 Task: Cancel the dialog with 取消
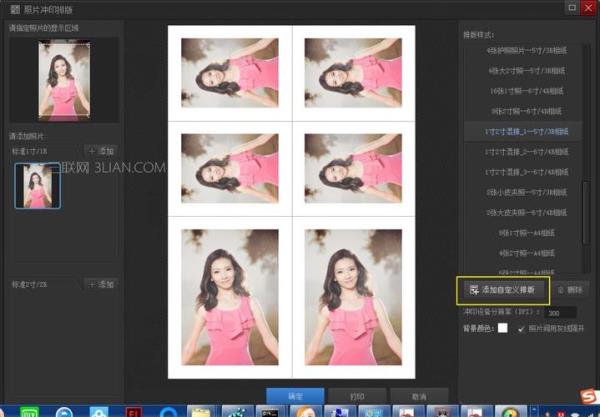point(418,396)
